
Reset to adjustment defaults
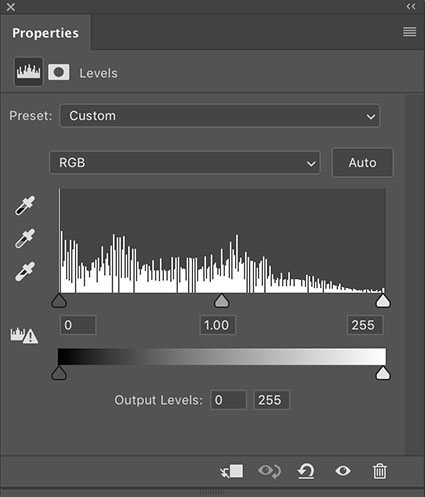(306, 471)
